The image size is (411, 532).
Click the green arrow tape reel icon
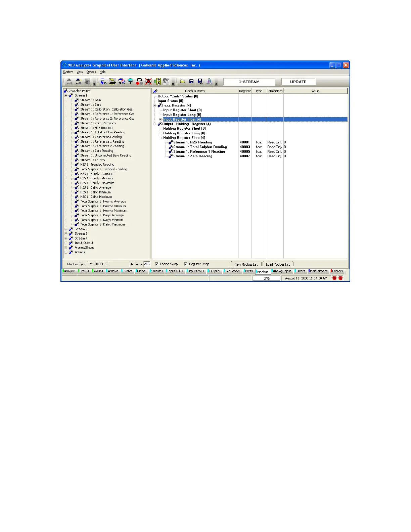157,81
